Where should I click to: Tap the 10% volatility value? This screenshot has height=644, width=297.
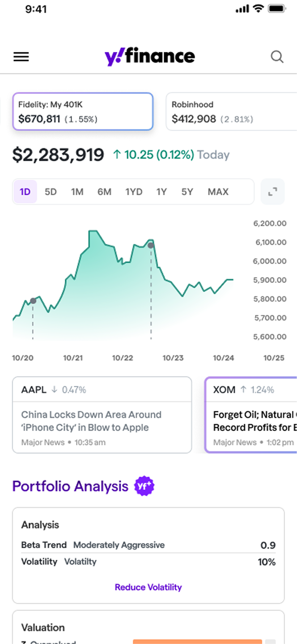[x=267, y=562]
